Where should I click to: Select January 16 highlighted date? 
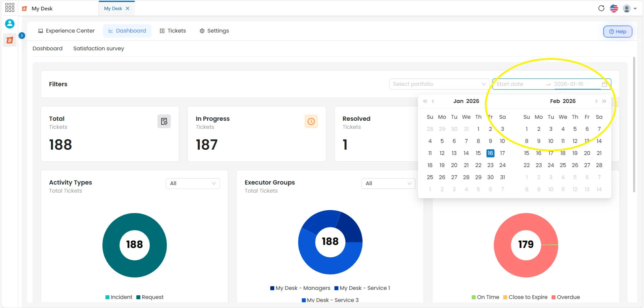pyautogui.click(x=490, y=153)
